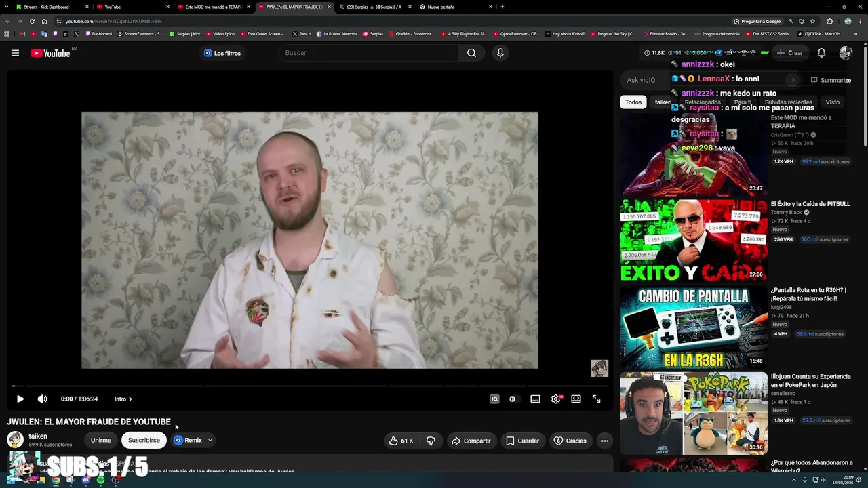Viewport: 868px width, 488px height.
Task: Open the R36H screen repair thumbnail
Action: coord(694,326)
